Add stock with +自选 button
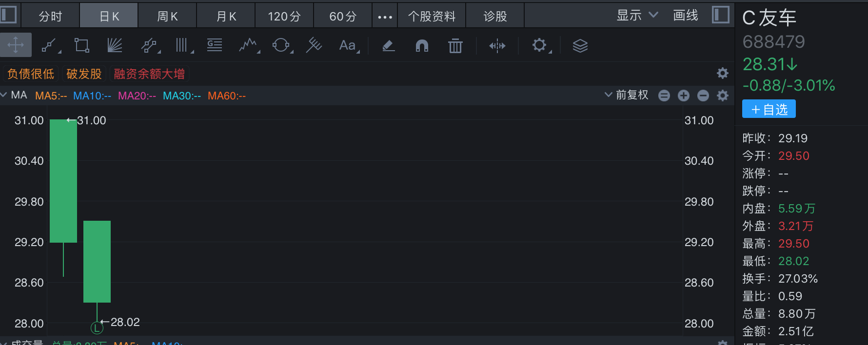 click(769, 109)
